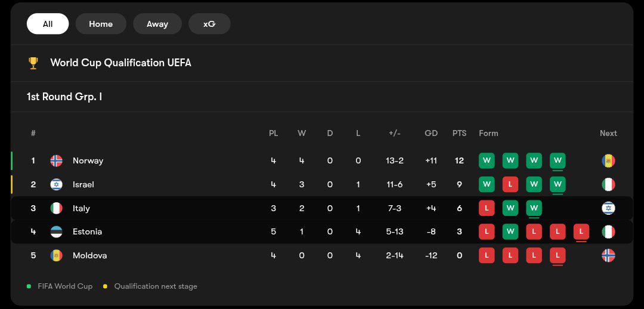Click Estonia's only win form badge

point(510,231)
